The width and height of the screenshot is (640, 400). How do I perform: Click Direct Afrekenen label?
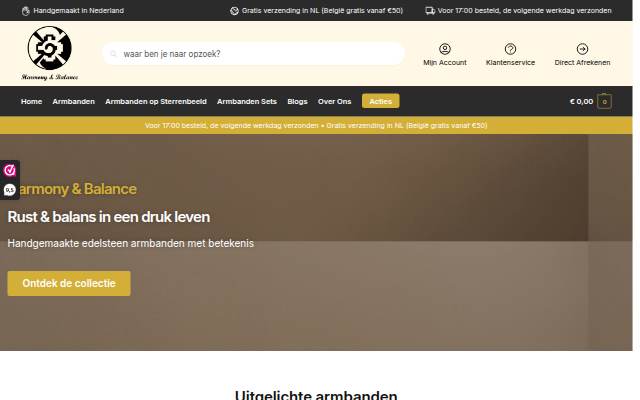point(582,63)
